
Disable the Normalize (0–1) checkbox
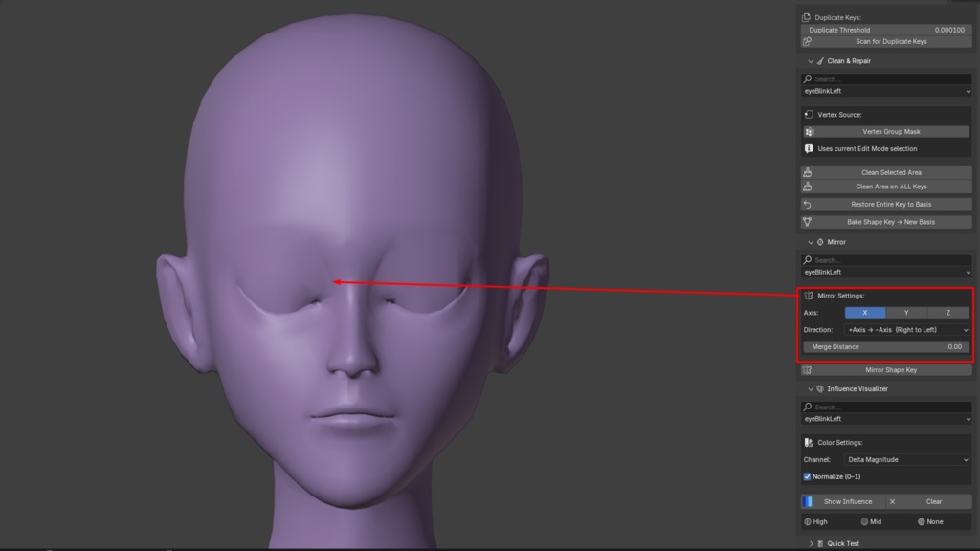tap(807, 476)
